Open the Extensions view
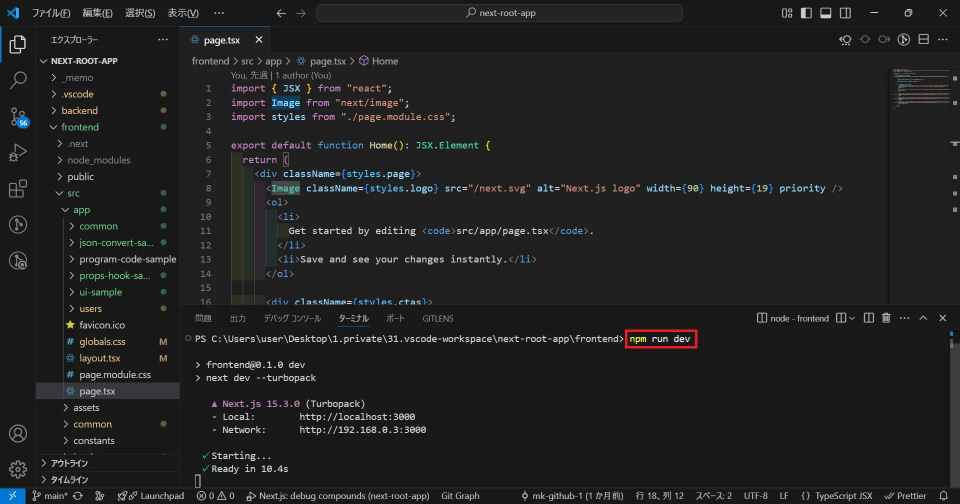 [18, 189]
